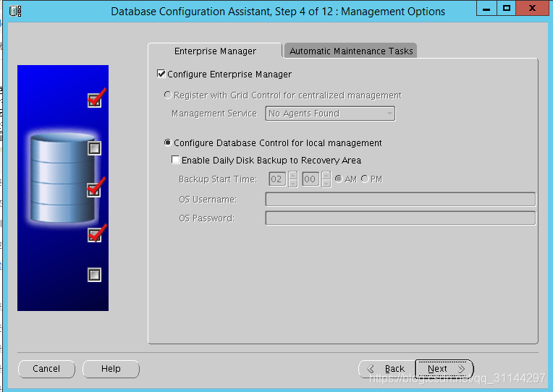The width and height of the screenshot is (553, 392).
Task: Minimize the Database Configuration Assistant window
Action: (x=486, y=9)
